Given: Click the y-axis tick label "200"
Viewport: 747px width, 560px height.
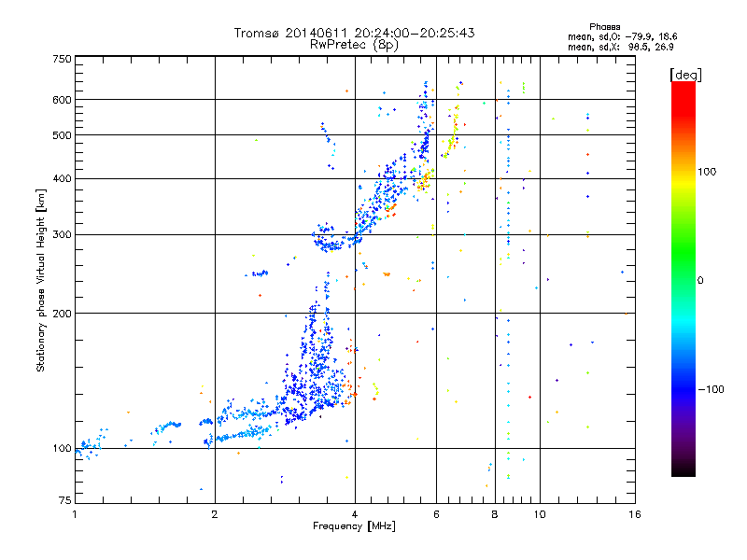Looking at the screenshot, I should [62, 314].
